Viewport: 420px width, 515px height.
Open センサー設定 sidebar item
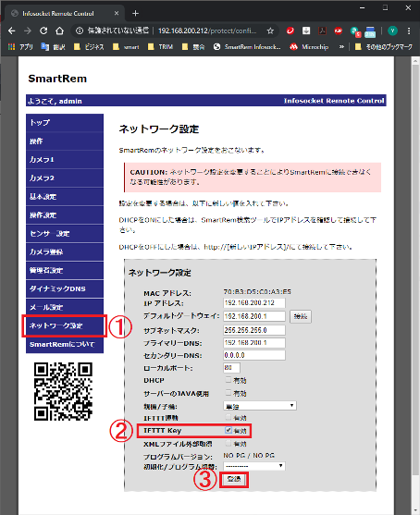click(x=65, y=234)
